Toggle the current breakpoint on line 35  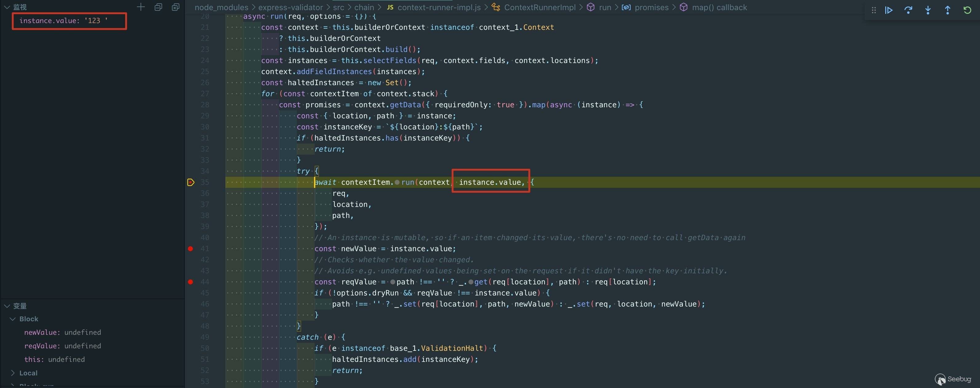coord(191,183)
